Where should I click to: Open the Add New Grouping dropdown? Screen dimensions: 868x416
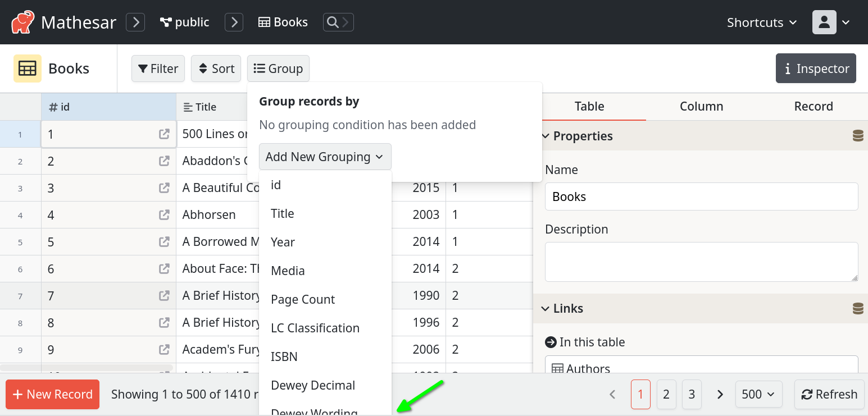click(325, 157)
